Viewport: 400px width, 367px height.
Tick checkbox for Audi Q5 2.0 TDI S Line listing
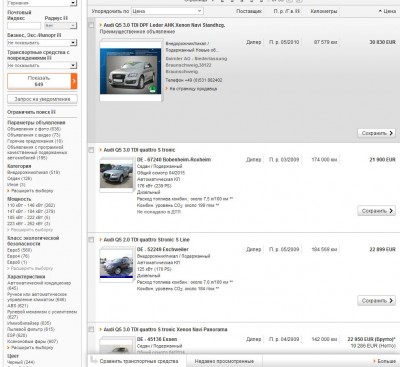click(x=91, y=240)
